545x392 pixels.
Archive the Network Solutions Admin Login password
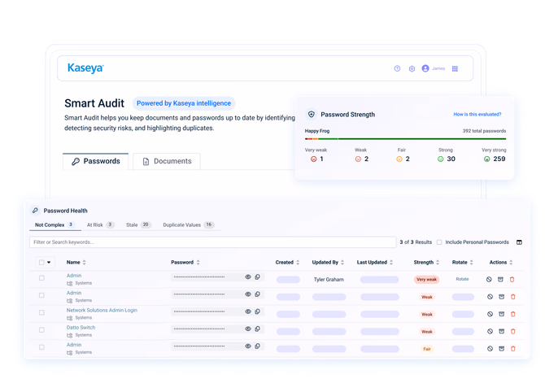pos(502,314)
